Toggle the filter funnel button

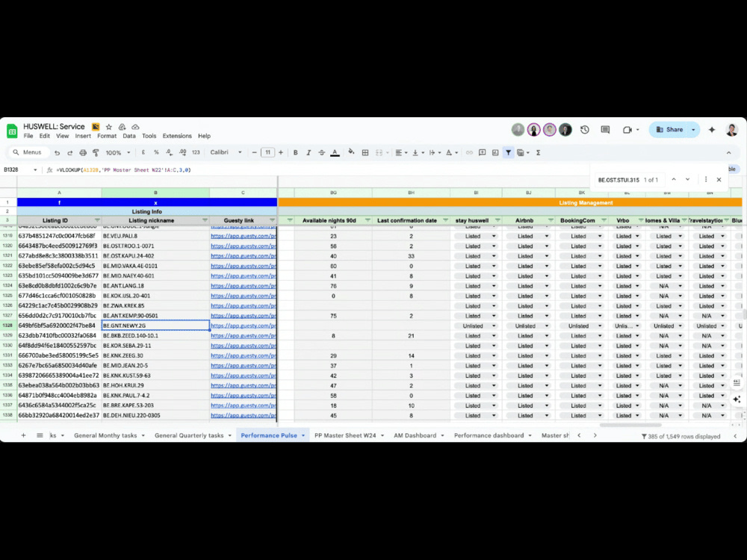click(508, 153)
